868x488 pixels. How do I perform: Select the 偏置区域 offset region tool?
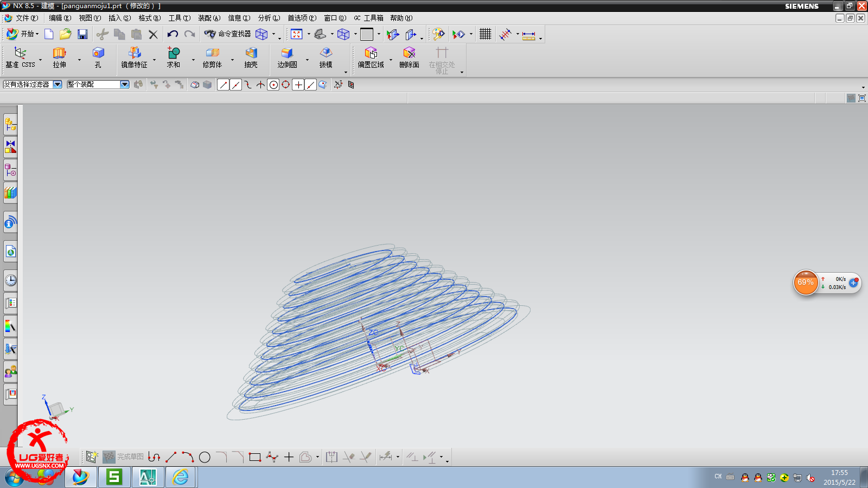click(371, 57)
